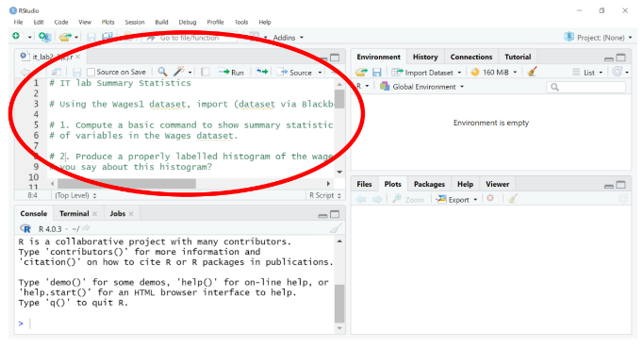The height and width of the screenshot is (347, 644).
Task: Maximize the Console pane
Action: pos(335,214)
